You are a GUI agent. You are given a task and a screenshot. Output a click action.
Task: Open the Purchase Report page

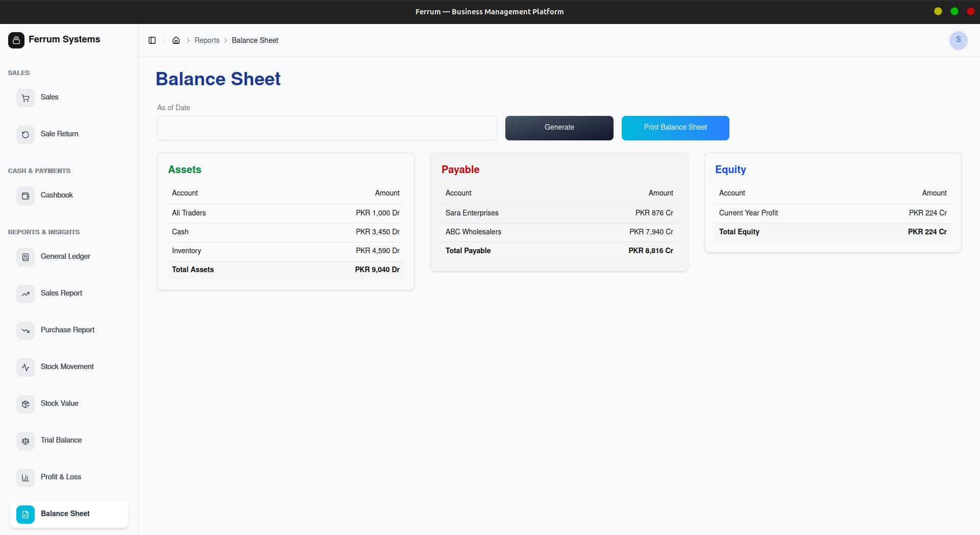point(69,330)
